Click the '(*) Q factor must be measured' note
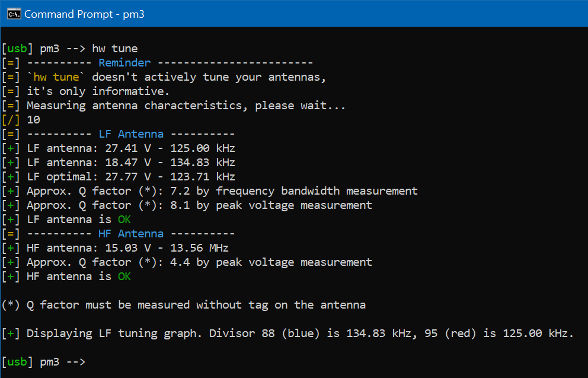 184,305
